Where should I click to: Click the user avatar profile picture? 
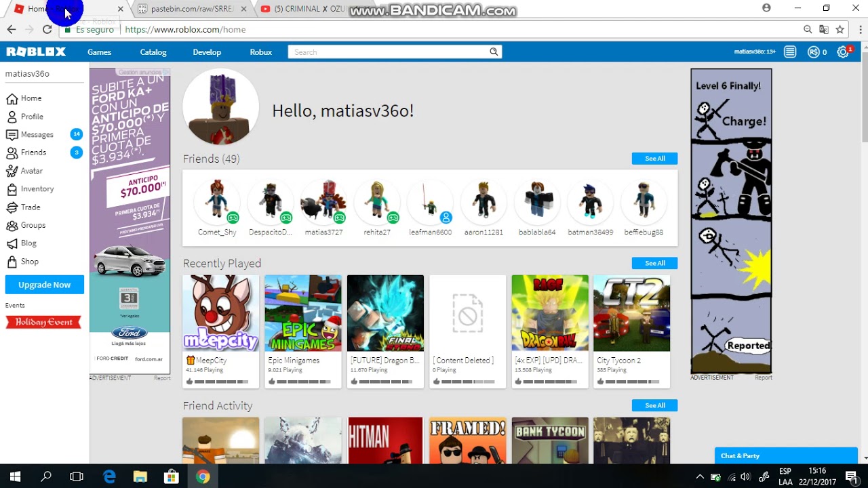tap(221, 107)
